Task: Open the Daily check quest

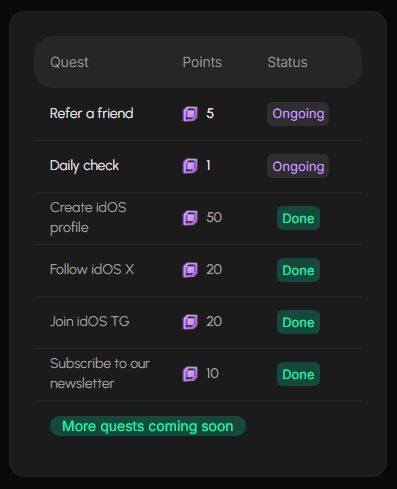Action: [84, 166]
